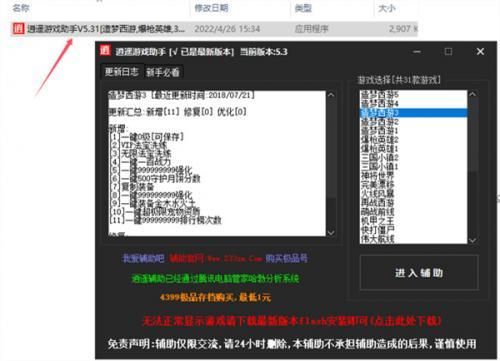Select 三国小镇1 in the game list

click(413, 166)
